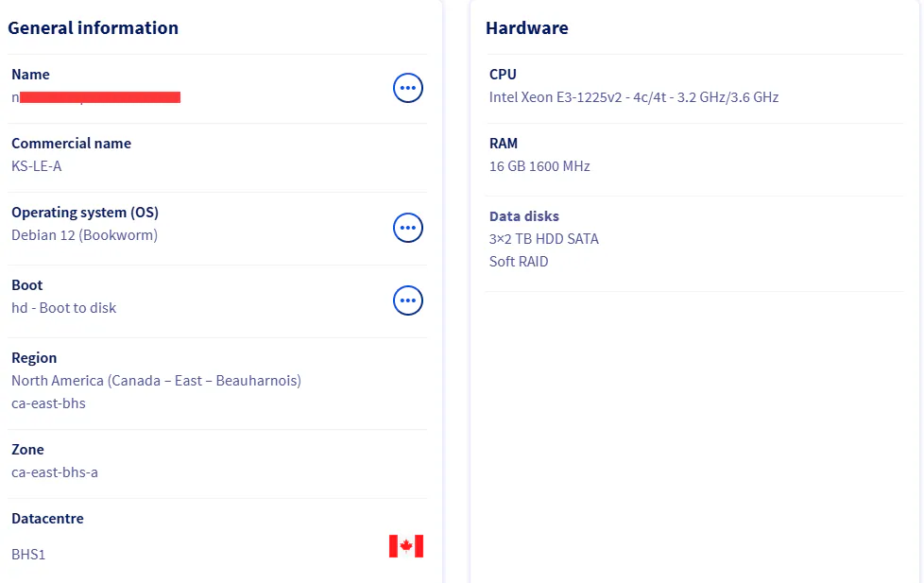Click the Debian 12 (Bookworm) OS label
The width and height of the screenshot is (924, 583).
83,234
